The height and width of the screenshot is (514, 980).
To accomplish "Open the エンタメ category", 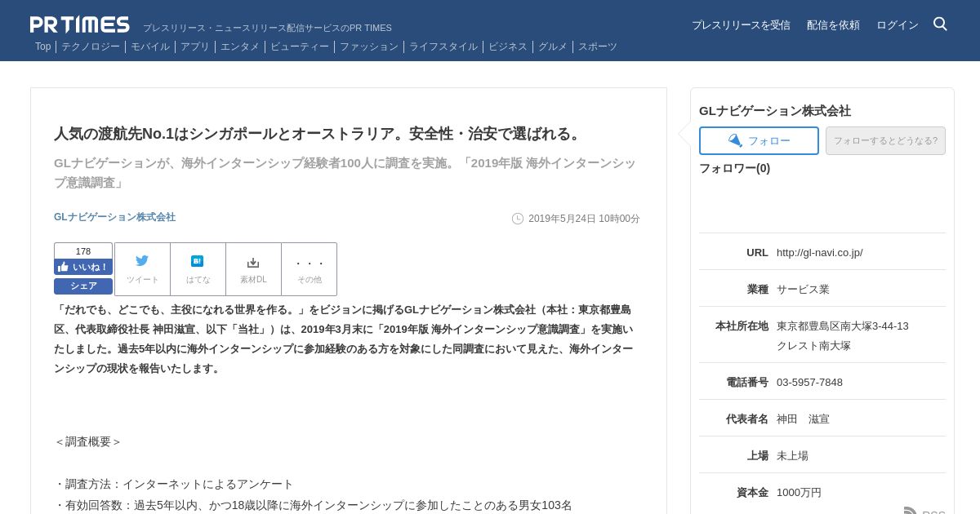I will coord(240,47).
